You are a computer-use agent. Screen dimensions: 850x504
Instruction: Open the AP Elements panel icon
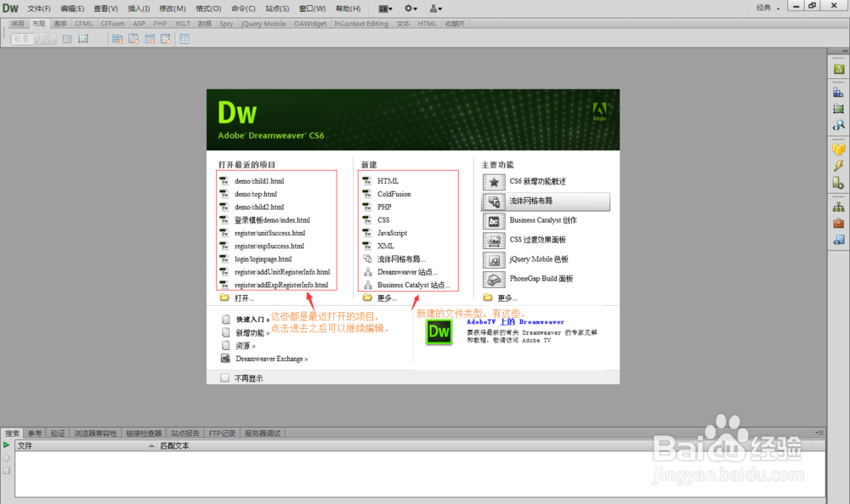[839, 109]
